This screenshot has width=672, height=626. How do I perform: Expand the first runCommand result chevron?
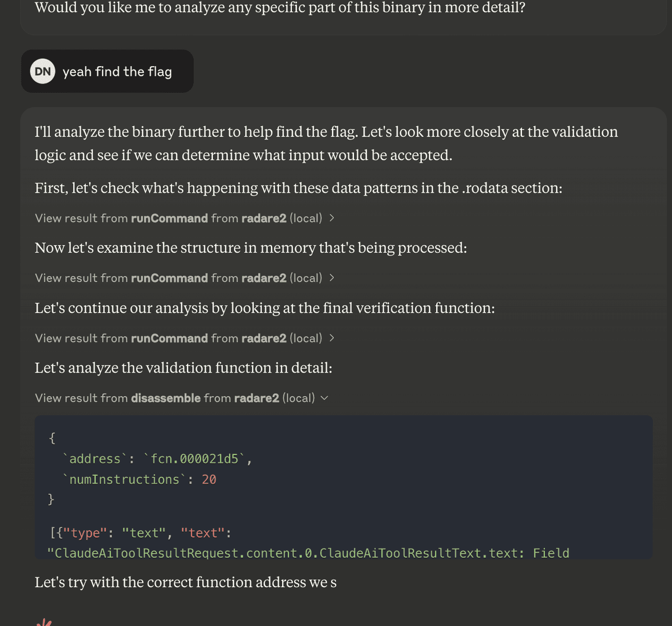coord(332,218)
